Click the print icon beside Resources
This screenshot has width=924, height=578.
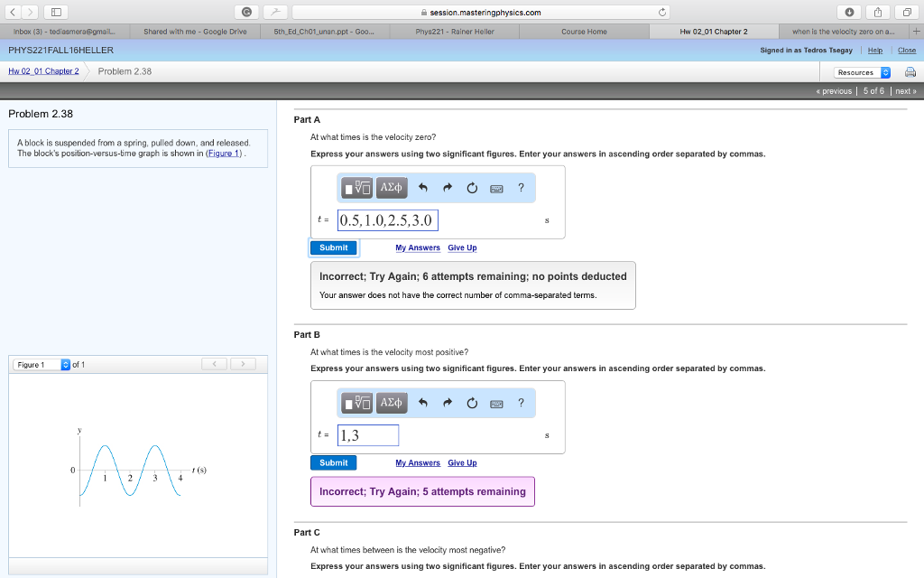point(909,72)
